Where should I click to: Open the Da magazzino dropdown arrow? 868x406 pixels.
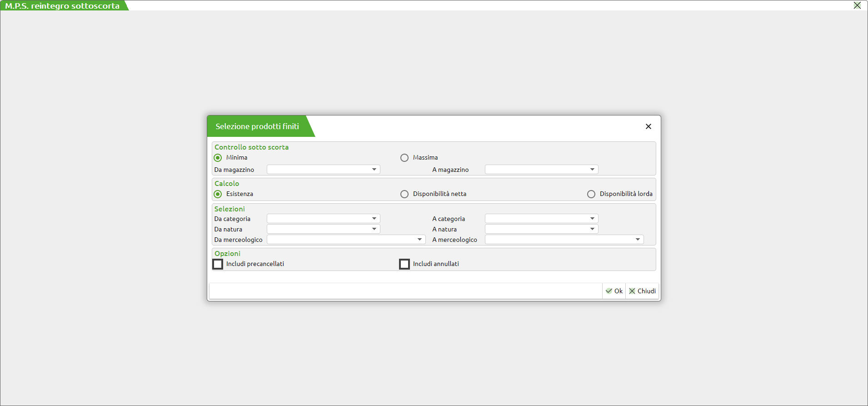374,170
